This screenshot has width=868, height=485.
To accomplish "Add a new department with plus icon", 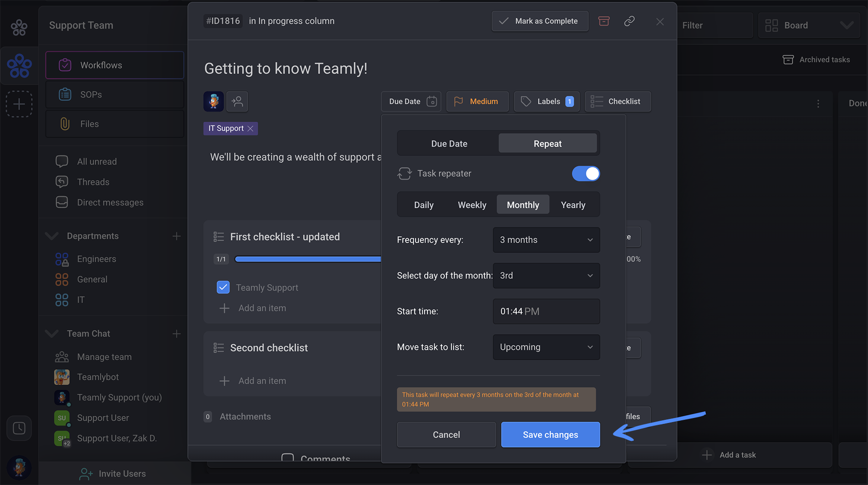I will click(x=176, y=236).
